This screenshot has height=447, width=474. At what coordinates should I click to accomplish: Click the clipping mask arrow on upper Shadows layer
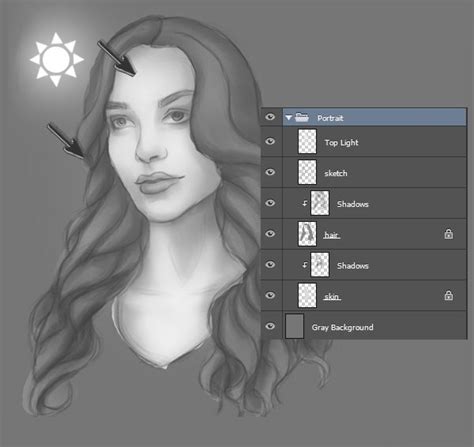(x=305, y=203)
